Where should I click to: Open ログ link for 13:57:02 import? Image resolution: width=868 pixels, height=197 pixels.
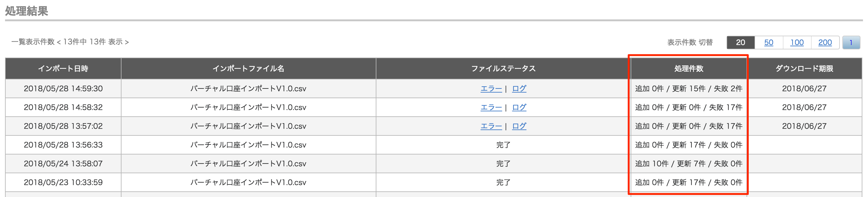519,126
